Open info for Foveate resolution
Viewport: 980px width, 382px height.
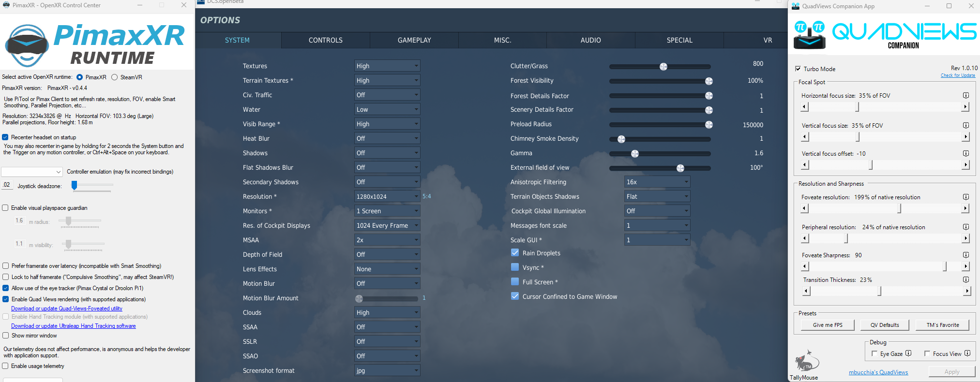pos(965,197)
